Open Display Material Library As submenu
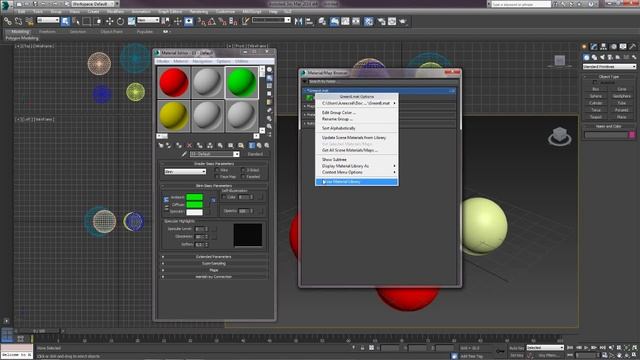640x360 pixels. [x=357, y=166]
